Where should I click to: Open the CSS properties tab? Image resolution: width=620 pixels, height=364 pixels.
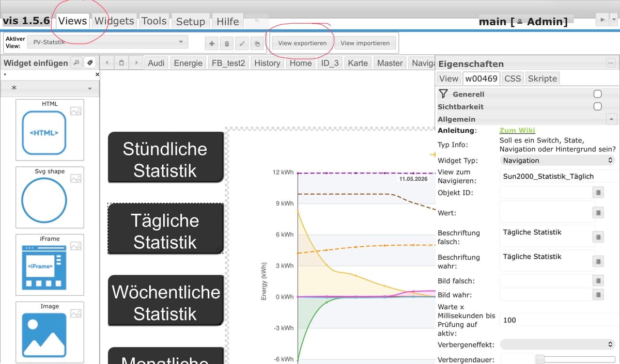[513, 78]
